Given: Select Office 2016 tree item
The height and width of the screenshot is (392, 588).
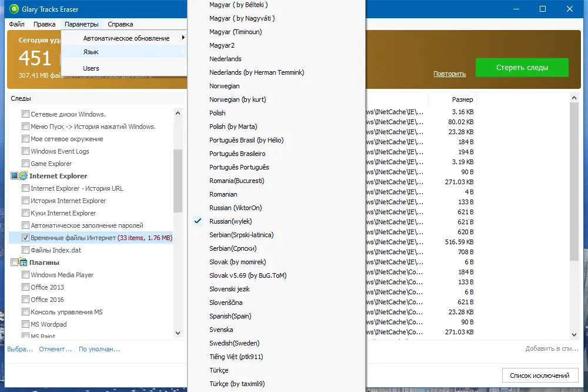Looking at the screenshot, I should 47,299.
